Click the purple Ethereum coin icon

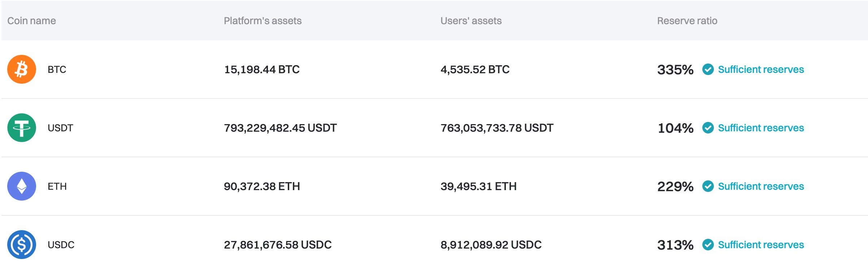[22, 186]
